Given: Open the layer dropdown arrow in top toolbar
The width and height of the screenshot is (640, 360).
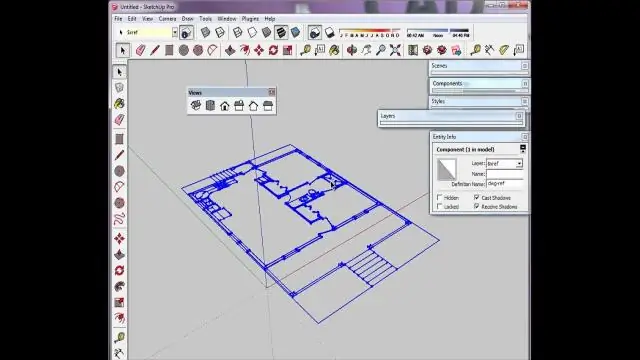Looking at the screenshot, I should click(x=175, y=32).
